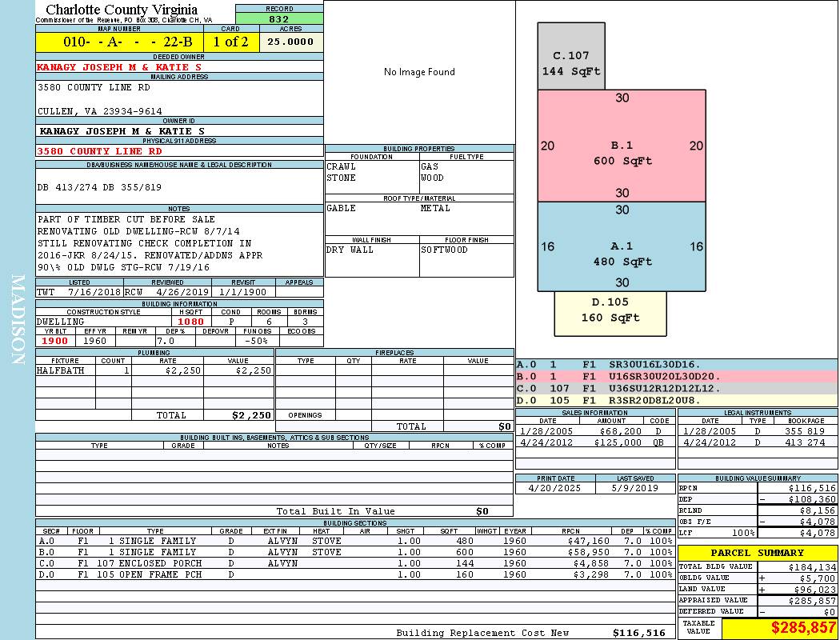Click sale amount $125,000
The height and width of the screenshot is (640, 840).
618,443
